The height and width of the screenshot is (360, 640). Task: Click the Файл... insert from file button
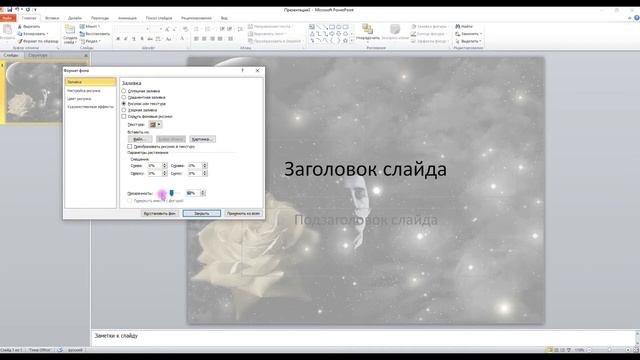click(x=140, y=139)
